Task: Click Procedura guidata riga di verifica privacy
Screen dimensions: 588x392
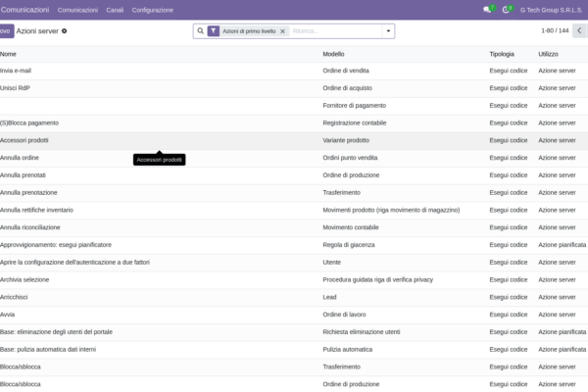Action: click(378, 280)
